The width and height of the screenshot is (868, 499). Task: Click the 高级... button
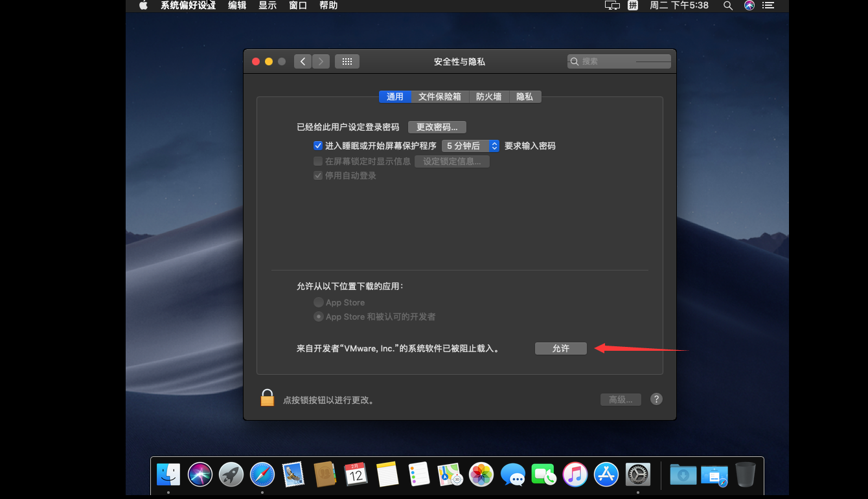pyautogui.click(x=621, y=399)
